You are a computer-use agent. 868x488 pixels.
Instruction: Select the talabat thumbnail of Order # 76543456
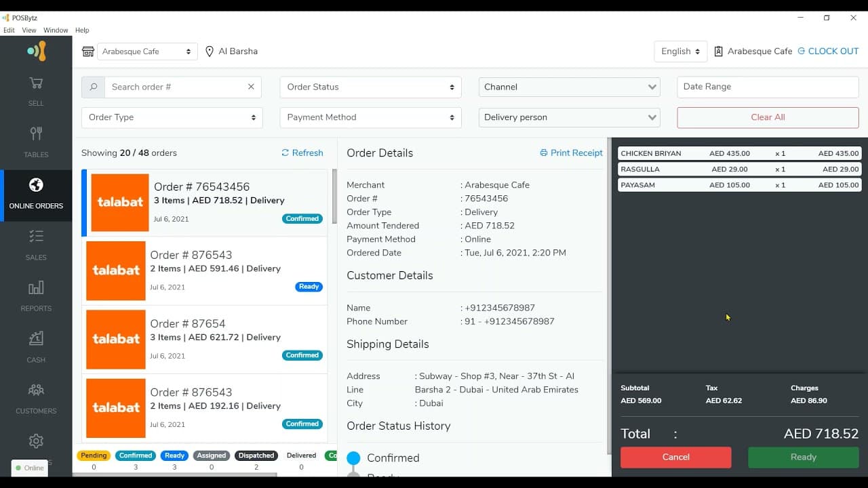[x=120, y=203]
